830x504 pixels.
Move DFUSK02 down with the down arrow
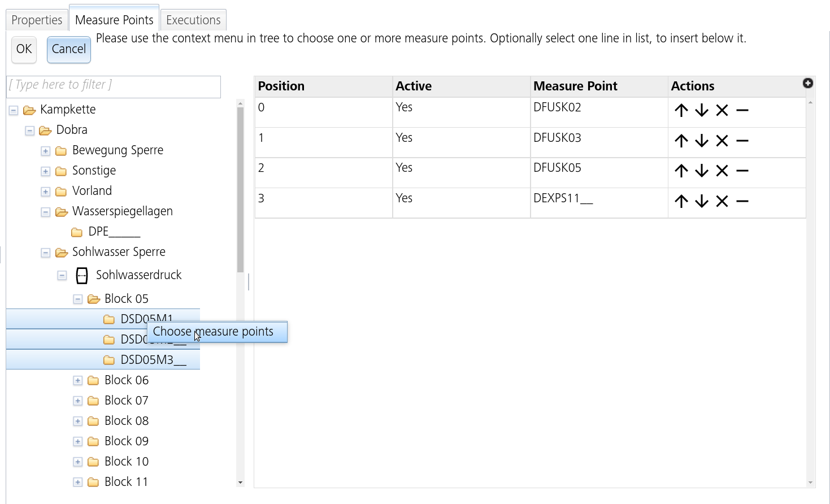point(701,111)
